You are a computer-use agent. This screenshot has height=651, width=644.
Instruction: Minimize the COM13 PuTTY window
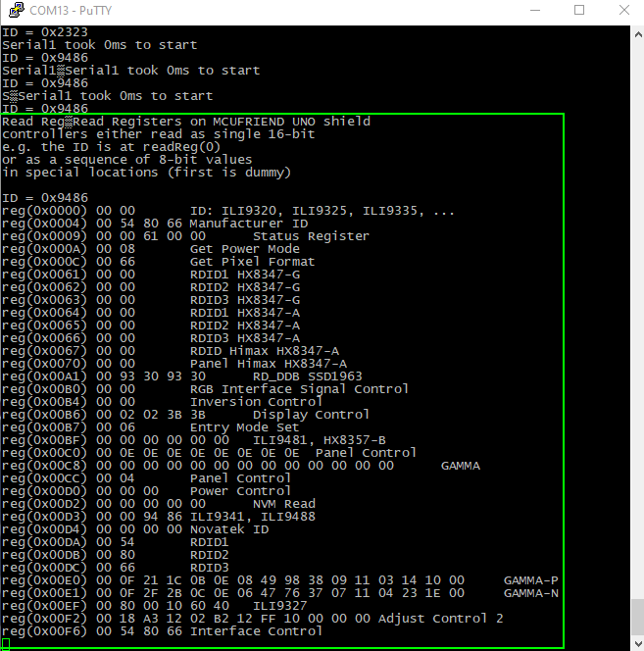(535, 10)
